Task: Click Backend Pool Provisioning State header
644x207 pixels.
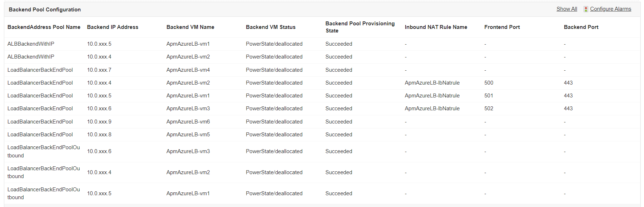Action: click(x=360, y=27)
